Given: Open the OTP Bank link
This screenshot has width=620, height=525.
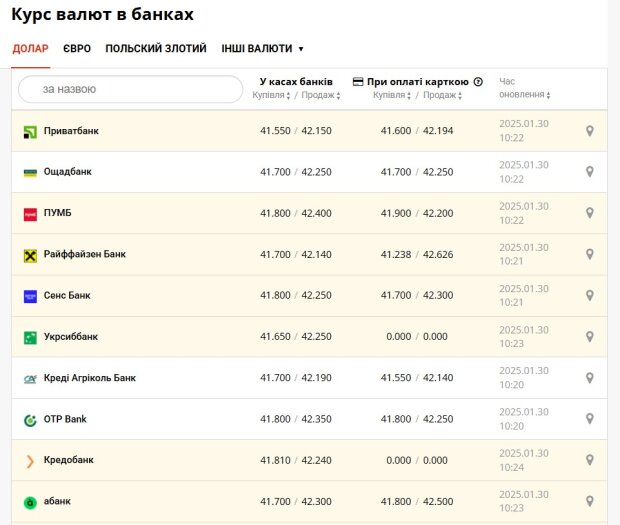Looking at the screenshot, I should coord(65,419).
